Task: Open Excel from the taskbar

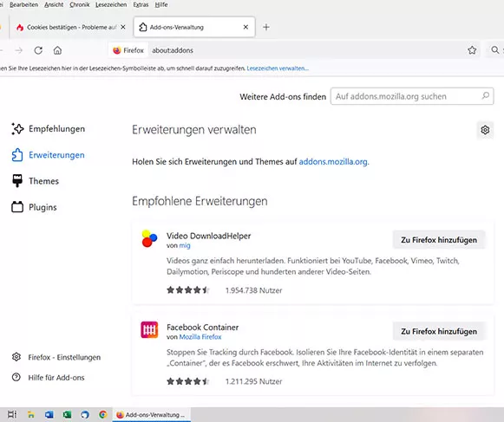Action: tap(67, 414)
